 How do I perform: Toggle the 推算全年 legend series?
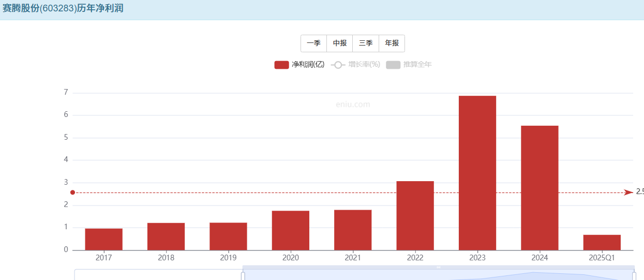pyautogui.click(x=409, y=65)
